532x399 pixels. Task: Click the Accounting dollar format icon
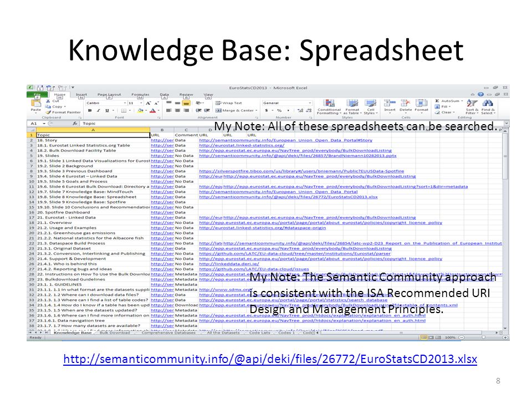pos(267,110)
